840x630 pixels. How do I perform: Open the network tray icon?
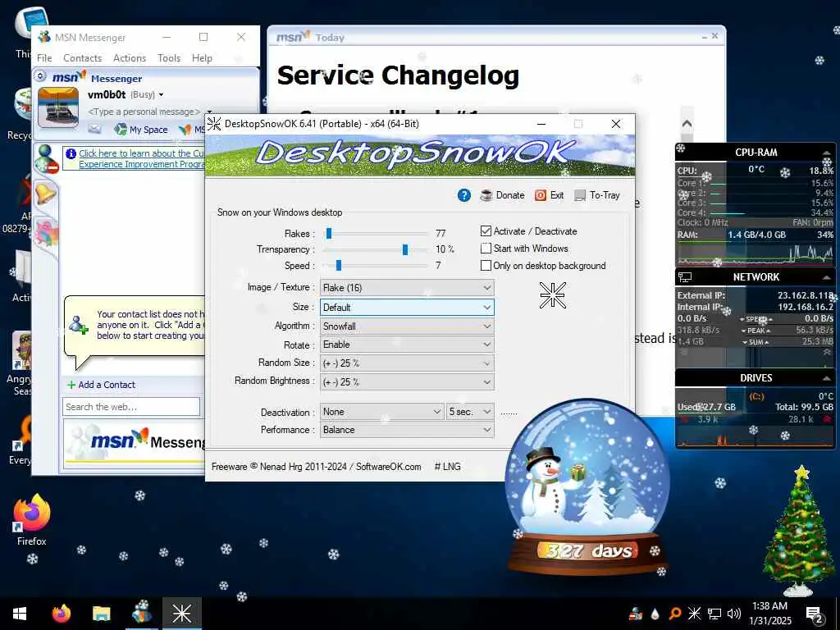(x=714, y=614)
